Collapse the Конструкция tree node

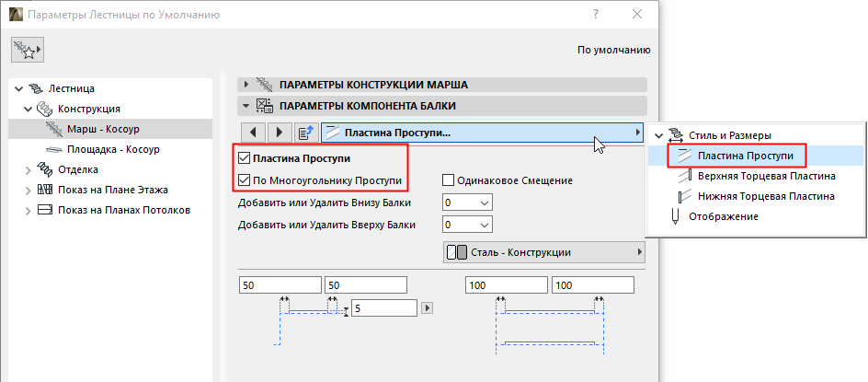(29, 110)
